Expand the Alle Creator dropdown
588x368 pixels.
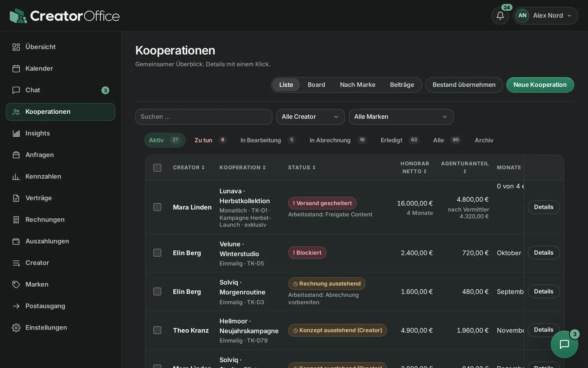coord(310,117)
